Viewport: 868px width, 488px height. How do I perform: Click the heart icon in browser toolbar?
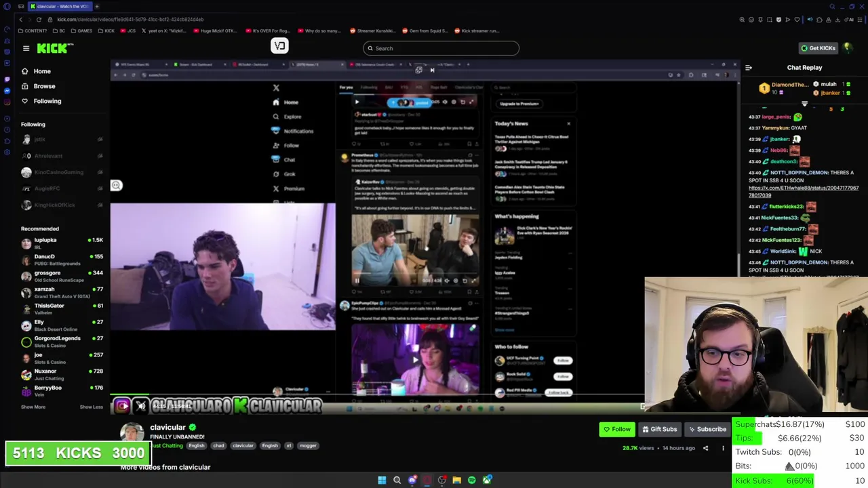pyautogui.click(x=797, y=20)
